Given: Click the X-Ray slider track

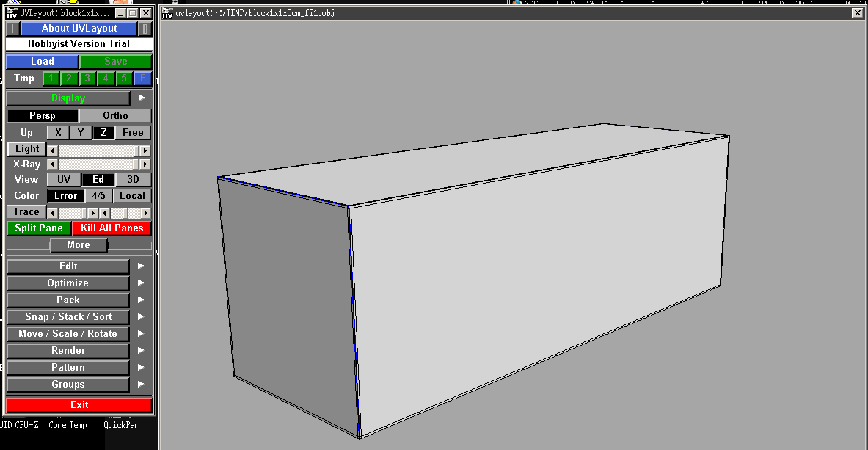Looking at the screenshot, I should pos(98,164).
